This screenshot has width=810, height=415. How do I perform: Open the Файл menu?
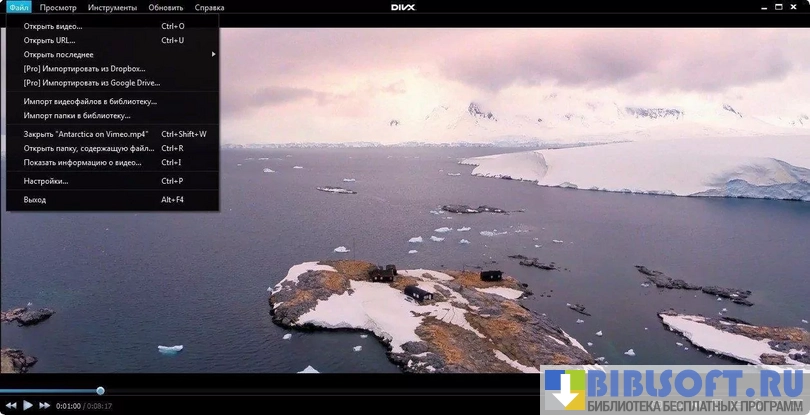tap(19, 7)
